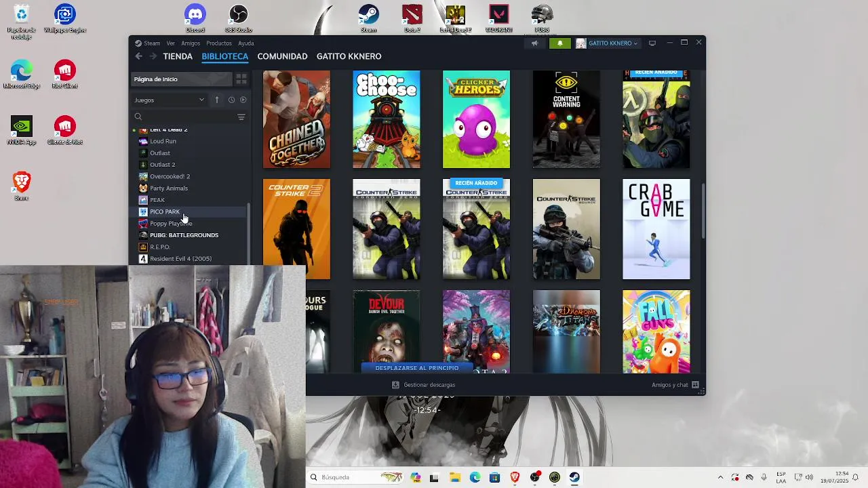Click the Windows taskbar Búsqueda search box
The image size is (868, 488).
(x=356, y=477)
